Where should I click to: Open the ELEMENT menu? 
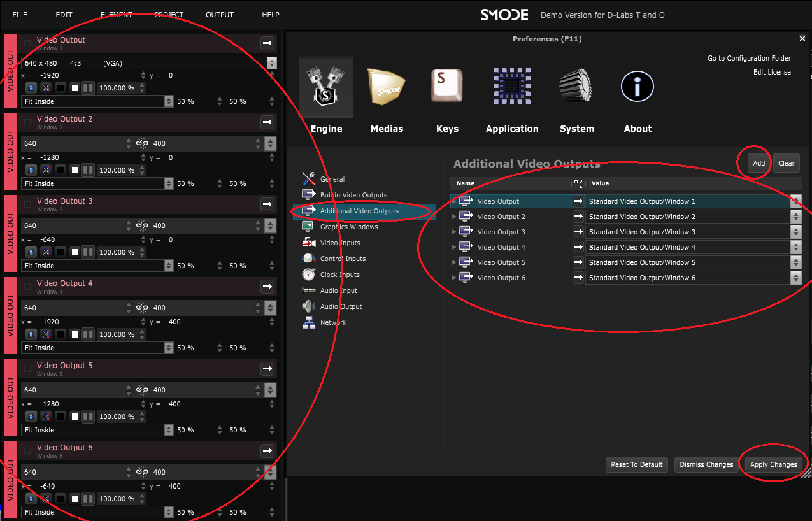117,15
